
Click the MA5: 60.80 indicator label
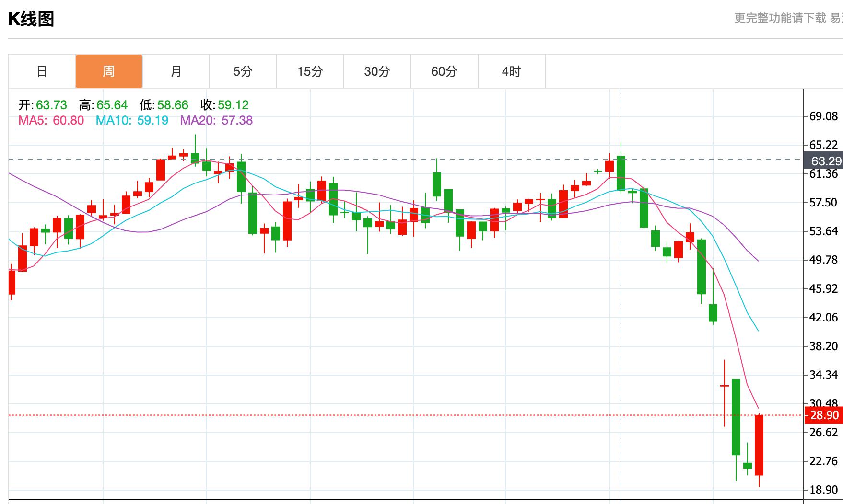coord(51,120)
